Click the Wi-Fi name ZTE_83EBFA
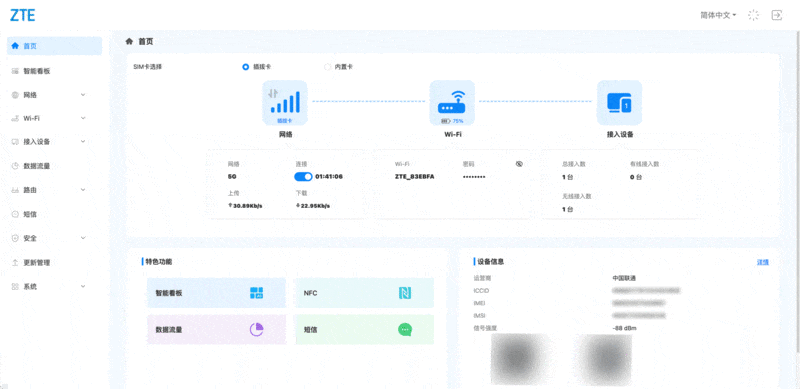Screen dimensions: 800x389 414,177
